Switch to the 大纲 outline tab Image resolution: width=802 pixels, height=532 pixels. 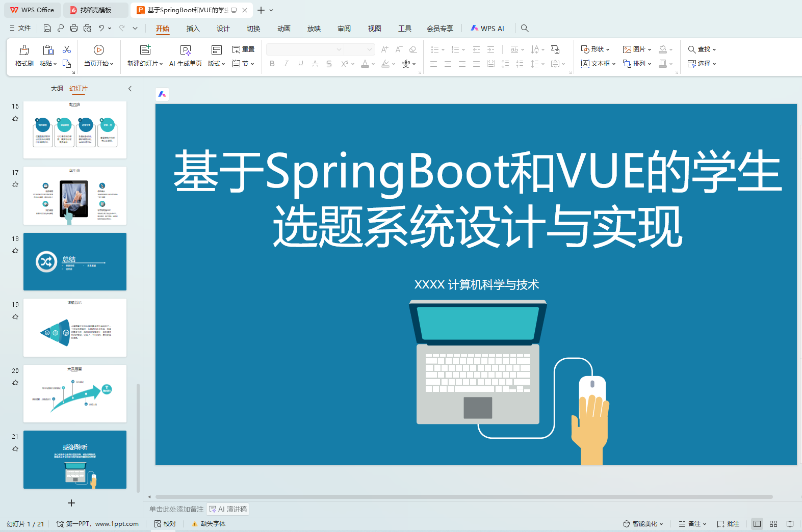pyautogui.click(x=57, y=89)
